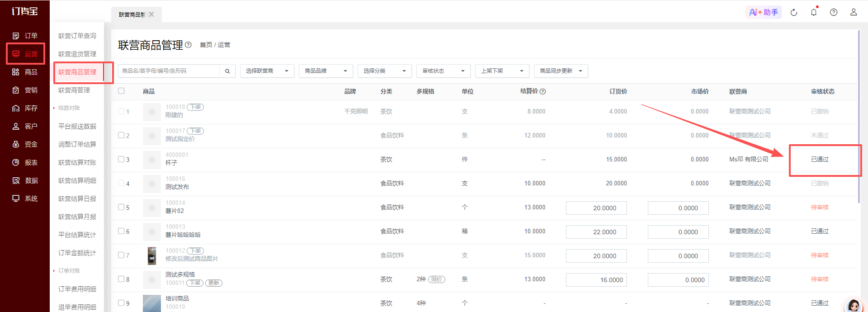Open the 选择联营商 dropdown
868x312 pixels.
click(x=267, y=71)
